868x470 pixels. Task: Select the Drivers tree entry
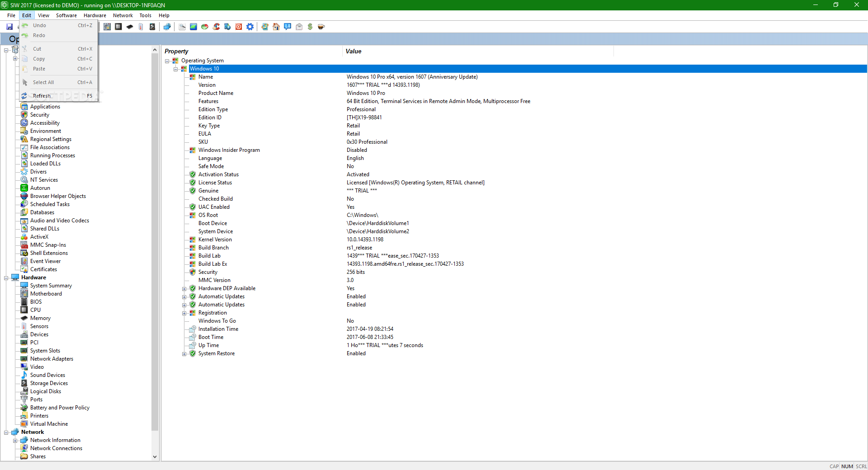click(x=38, y=172)
